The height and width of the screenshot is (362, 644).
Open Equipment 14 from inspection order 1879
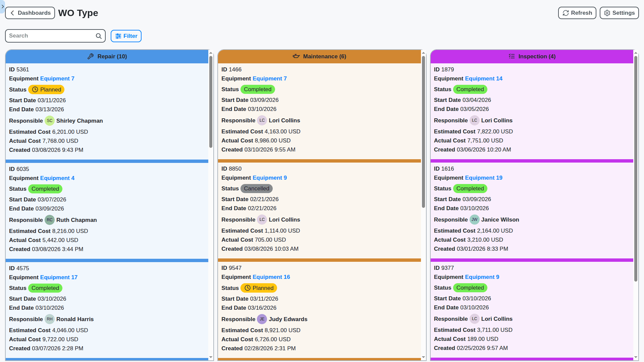(x=483, y=78)
